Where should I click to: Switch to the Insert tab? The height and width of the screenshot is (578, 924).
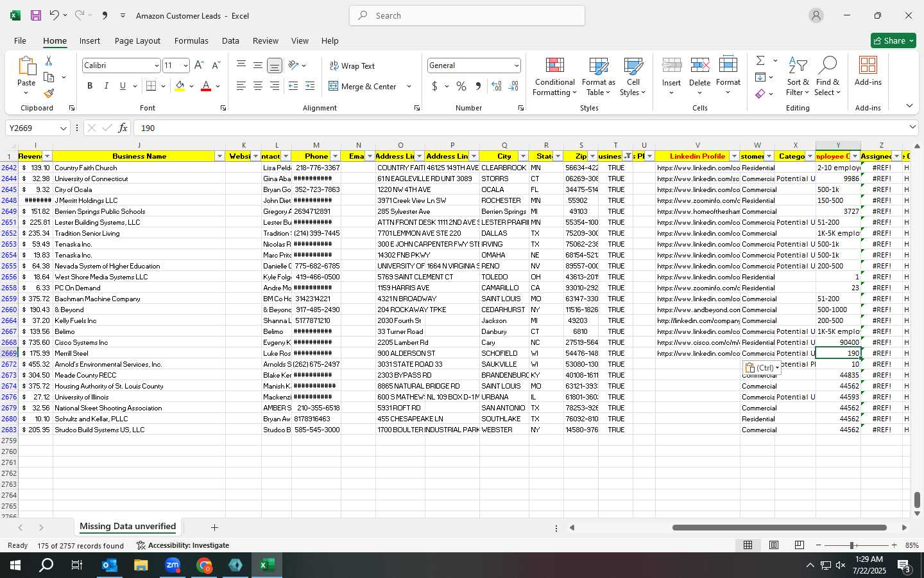coord(90,40)
